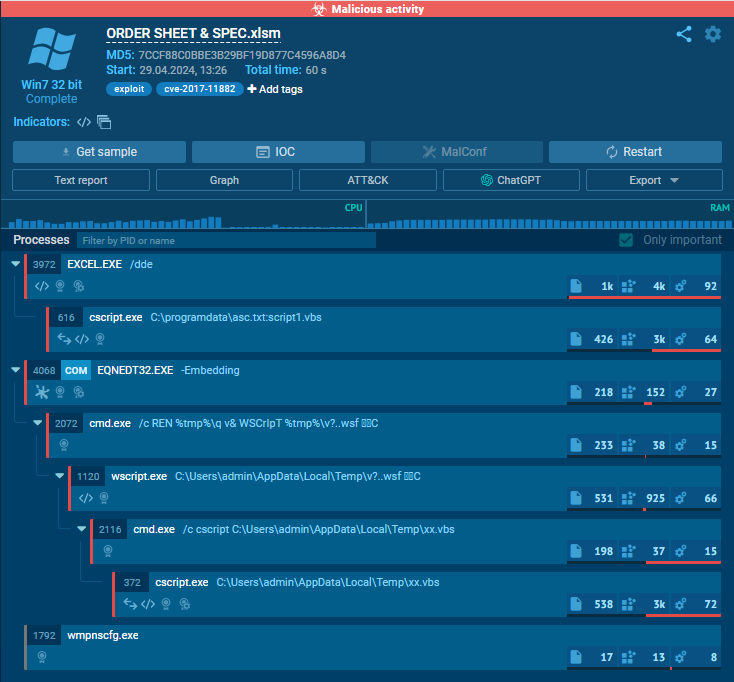Click the ORDER SHEET & SPEC.xlsm title

click(x=193, y=34)
